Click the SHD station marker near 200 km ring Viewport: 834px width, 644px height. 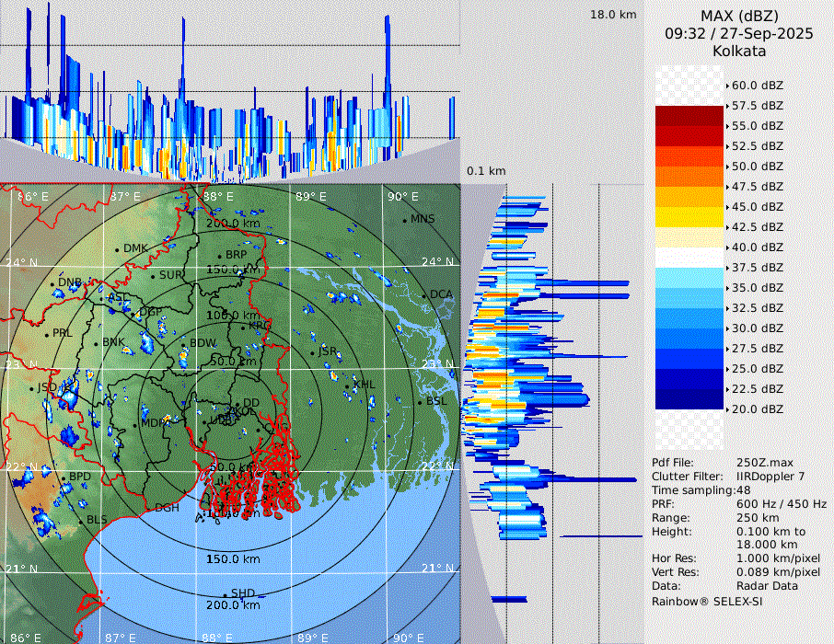(x=225, y=593)
